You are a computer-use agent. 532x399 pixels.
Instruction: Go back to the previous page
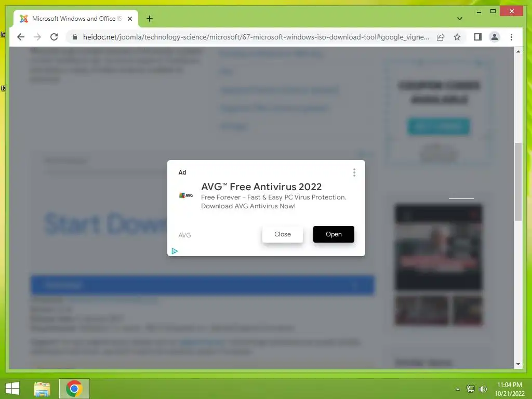coord(21,37)
